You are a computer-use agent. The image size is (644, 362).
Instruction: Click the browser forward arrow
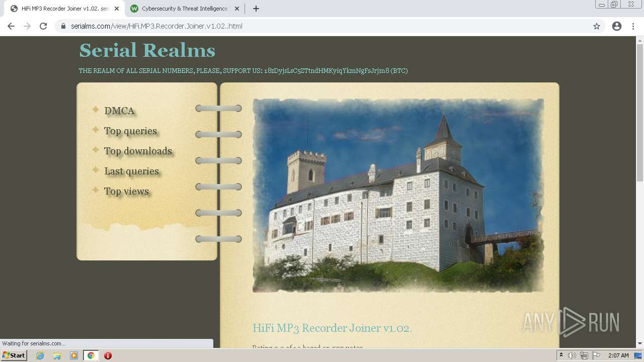[27, 26]
